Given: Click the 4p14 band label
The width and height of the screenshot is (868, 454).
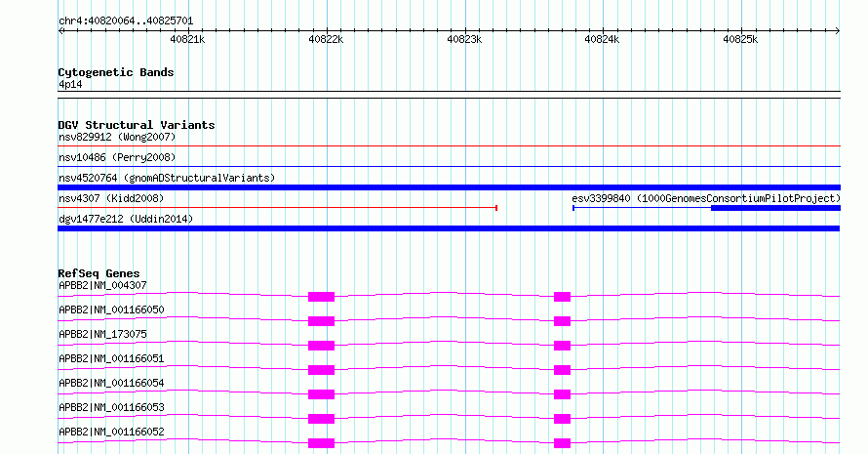Looking at the screenshot, I should click(x=70, y=84).
